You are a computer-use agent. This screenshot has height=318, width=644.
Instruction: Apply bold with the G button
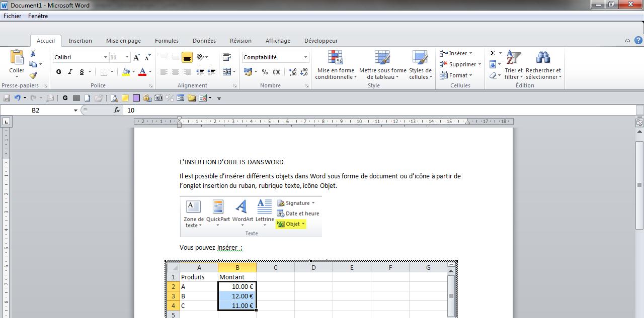[x=59, y=72]
